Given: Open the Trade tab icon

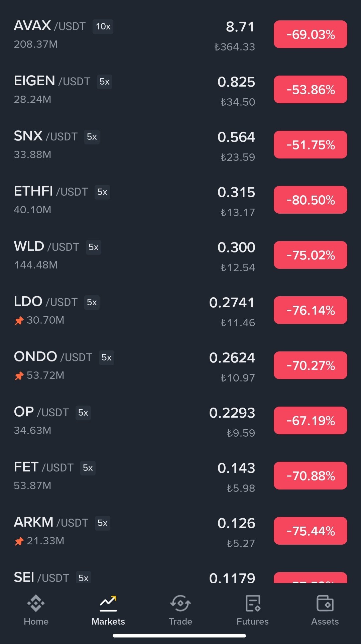Looking at the screenshot, I should 180,603.
